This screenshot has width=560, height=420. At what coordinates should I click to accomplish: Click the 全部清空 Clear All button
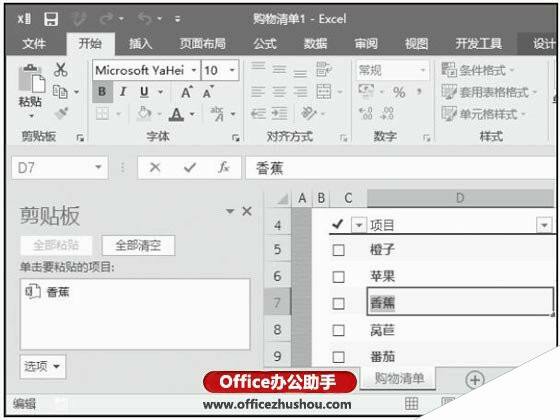click(x=138, y=245)
